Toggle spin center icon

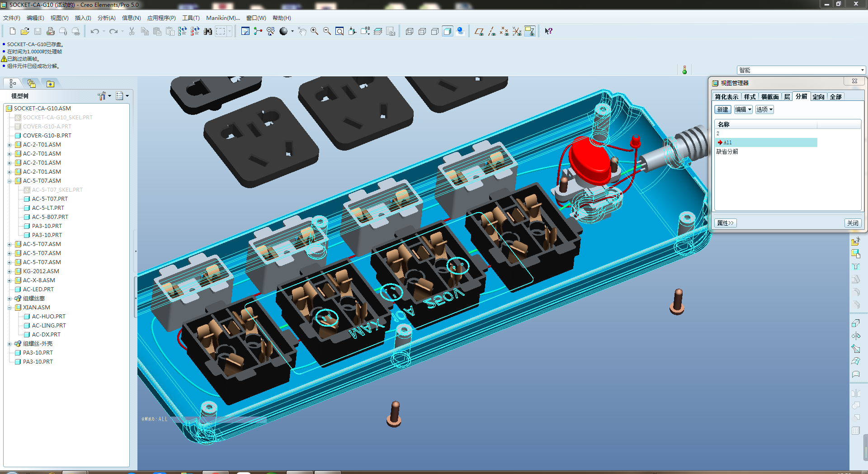coord(258,31)
